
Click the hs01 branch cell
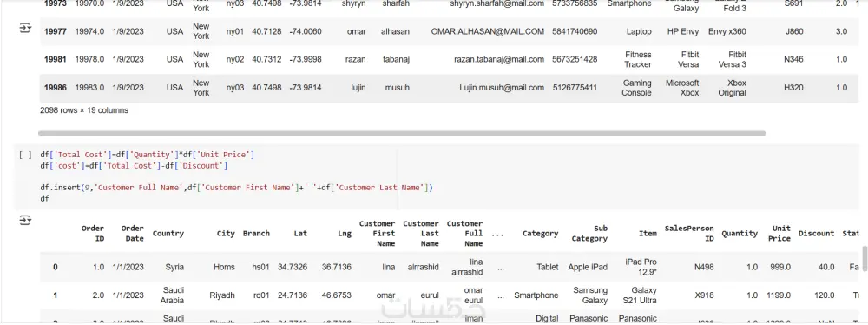[260, 267]
